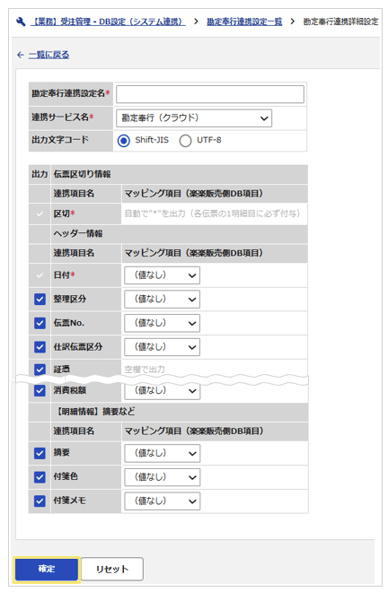The image size is (388, 592).
Task: Select UTF-8 output encoding
Action: (185, 141)
